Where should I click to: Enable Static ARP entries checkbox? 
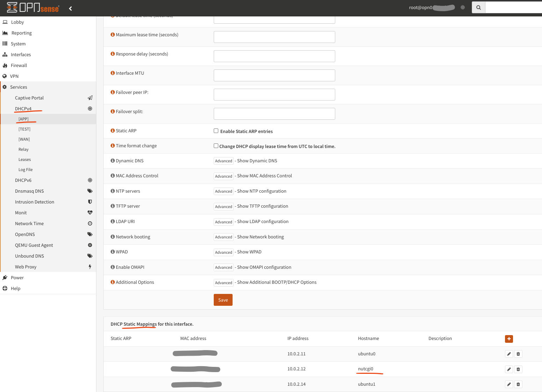click(x=216, y=131)
